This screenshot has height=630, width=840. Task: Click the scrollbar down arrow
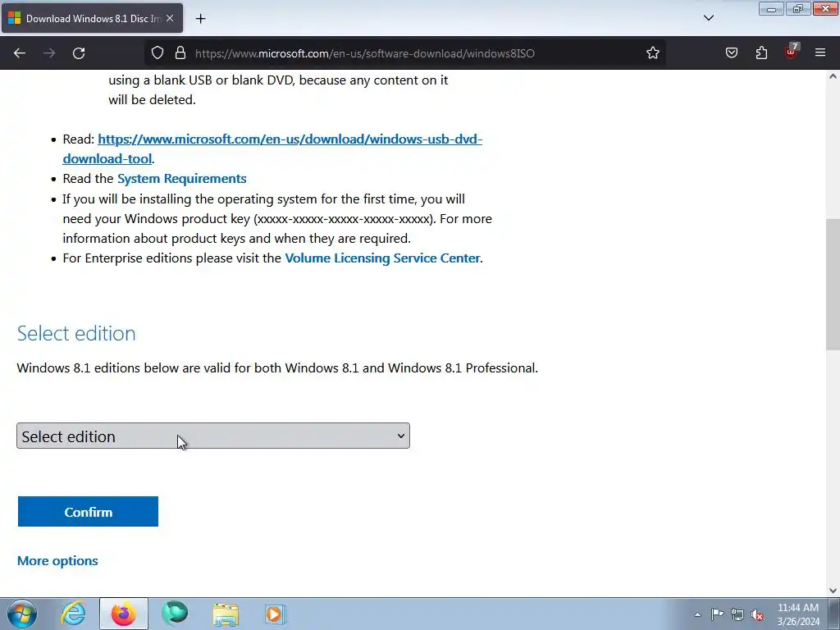833,591
